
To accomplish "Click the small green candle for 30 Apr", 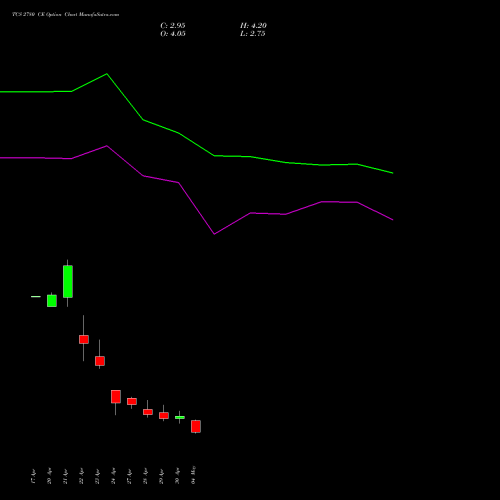I will point(180,417).
